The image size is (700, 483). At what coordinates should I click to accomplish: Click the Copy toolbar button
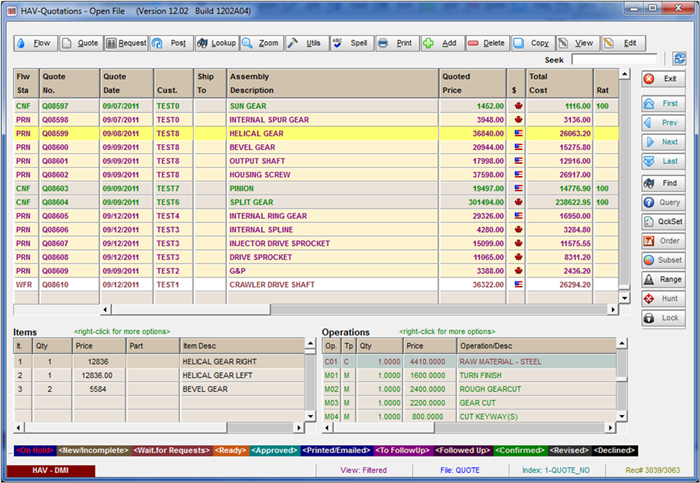click(x=533, y=43)
